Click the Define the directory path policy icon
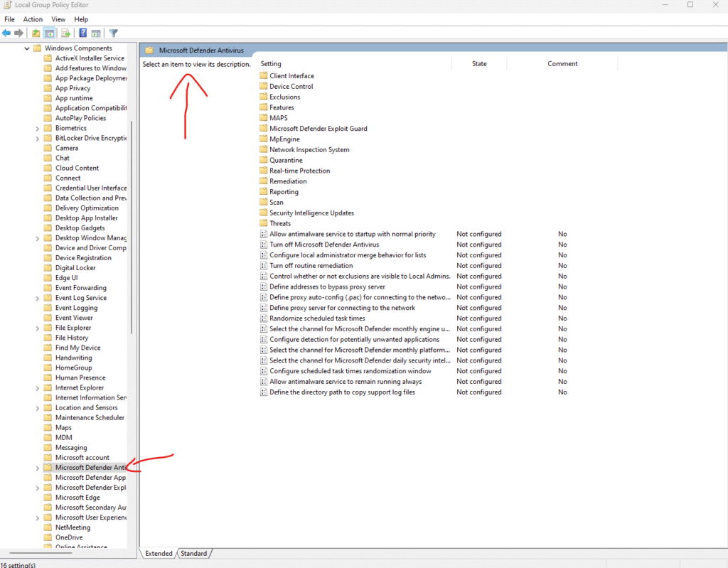728x568 pixels. [264, 392]
